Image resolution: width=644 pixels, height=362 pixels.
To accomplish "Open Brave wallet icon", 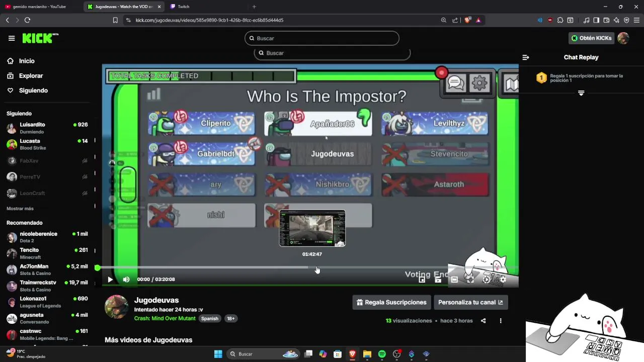I will (606, 20).
